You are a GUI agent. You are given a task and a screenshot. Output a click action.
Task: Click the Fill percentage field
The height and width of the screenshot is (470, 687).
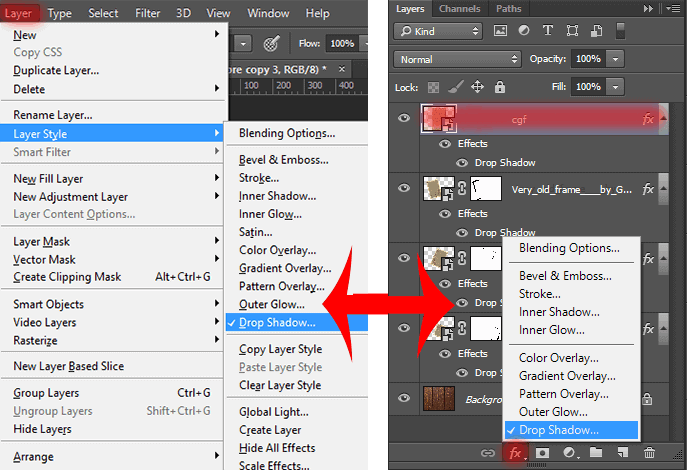(x=588, y=87)
